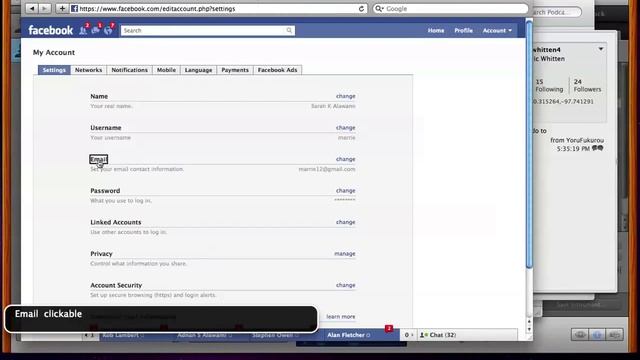640x360 pixels.
Task: Click change link for Email
Action: [346, 159]
